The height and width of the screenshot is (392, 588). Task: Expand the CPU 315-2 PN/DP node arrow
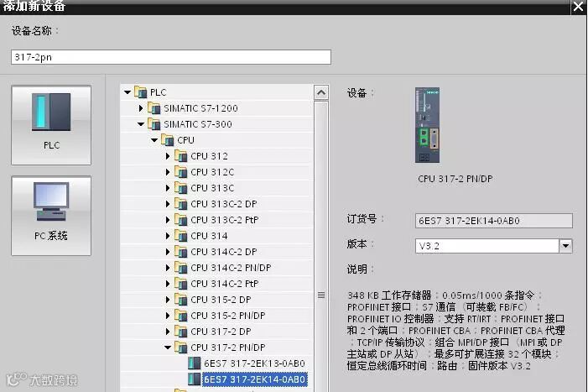pos(168,315)
